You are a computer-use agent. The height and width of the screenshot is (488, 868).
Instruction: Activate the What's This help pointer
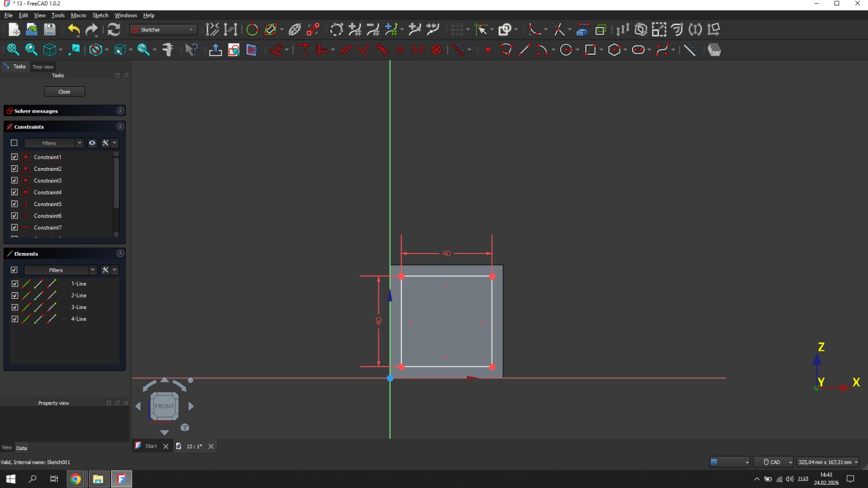pos(191,50)
